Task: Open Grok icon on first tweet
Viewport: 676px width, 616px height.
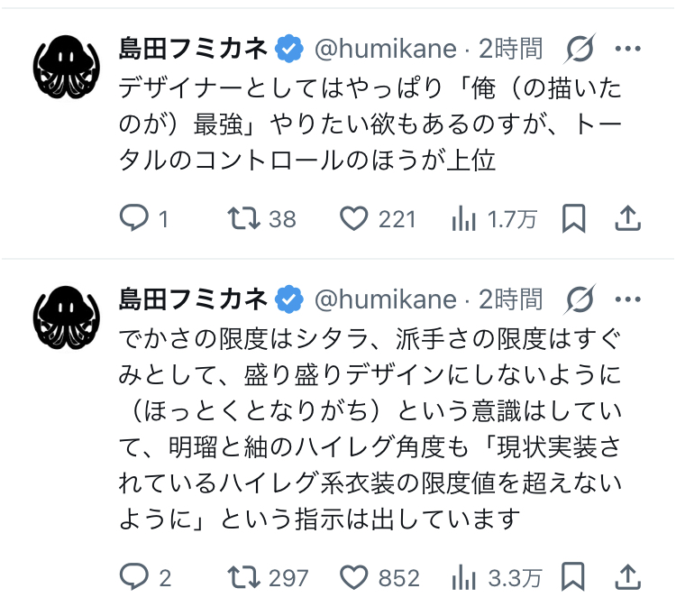Action: [580, 49]
